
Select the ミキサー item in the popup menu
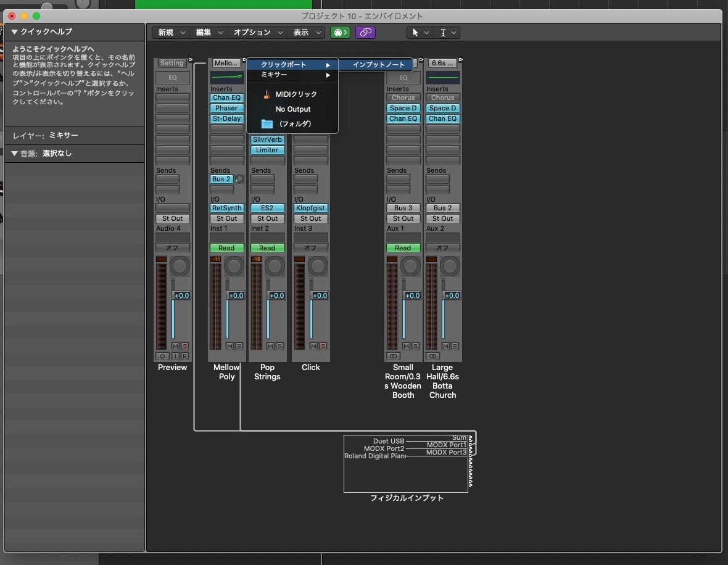coord(274,75)
